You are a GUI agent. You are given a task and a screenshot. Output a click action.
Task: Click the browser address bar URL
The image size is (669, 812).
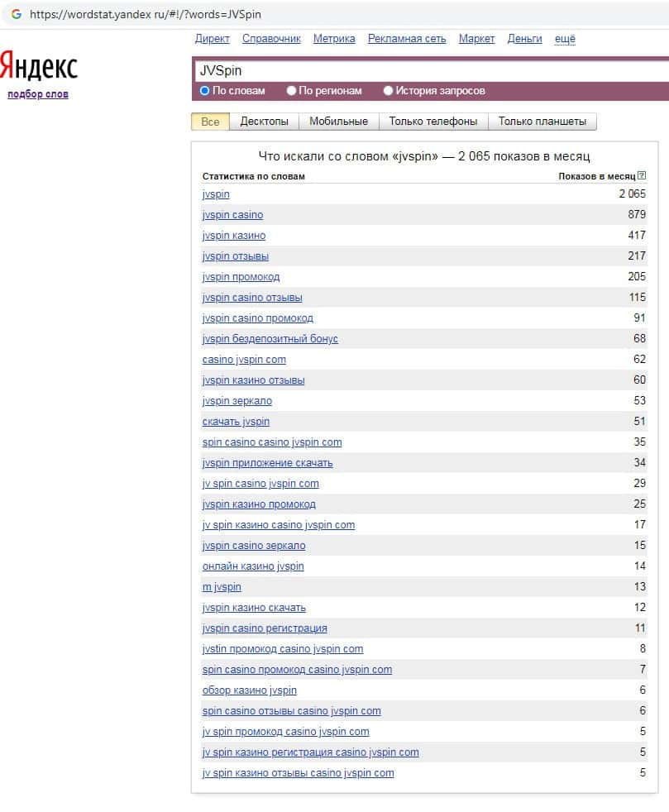click(x=146, y=14)
